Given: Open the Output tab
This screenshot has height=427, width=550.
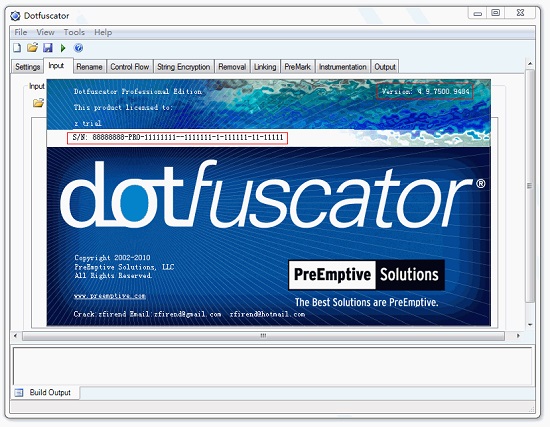Looking at the screenshot, I should (x=385, y=67).
